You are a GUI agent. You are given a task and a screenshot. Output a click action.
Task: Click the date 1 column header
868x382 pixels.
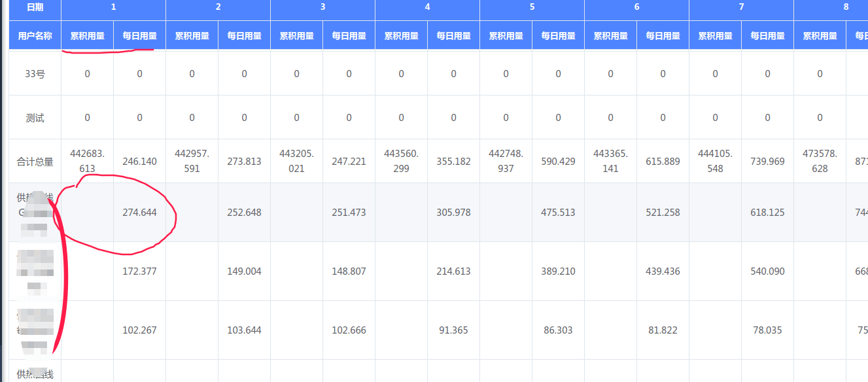coord(113,7)
